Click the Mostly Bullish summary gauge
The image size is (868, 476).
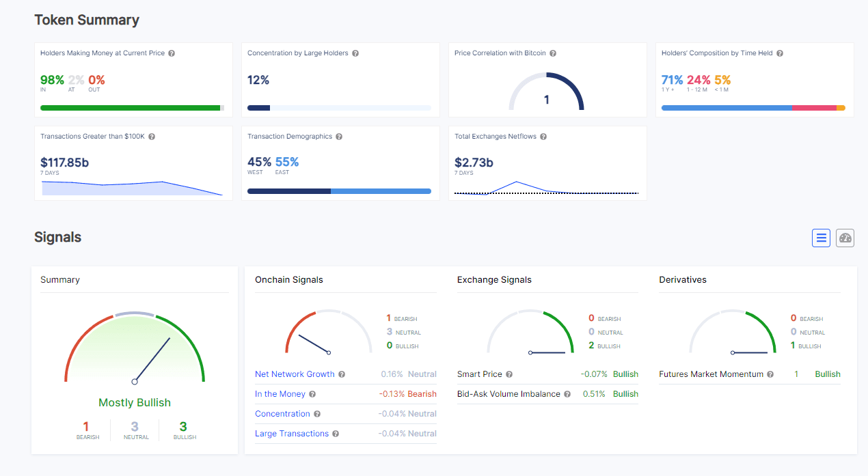click(x=135, y=350)
